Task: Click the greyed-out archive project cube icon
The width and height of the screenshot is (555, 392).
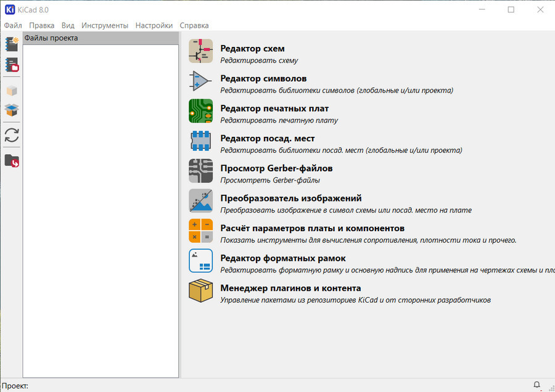Action: coord(12,91)
